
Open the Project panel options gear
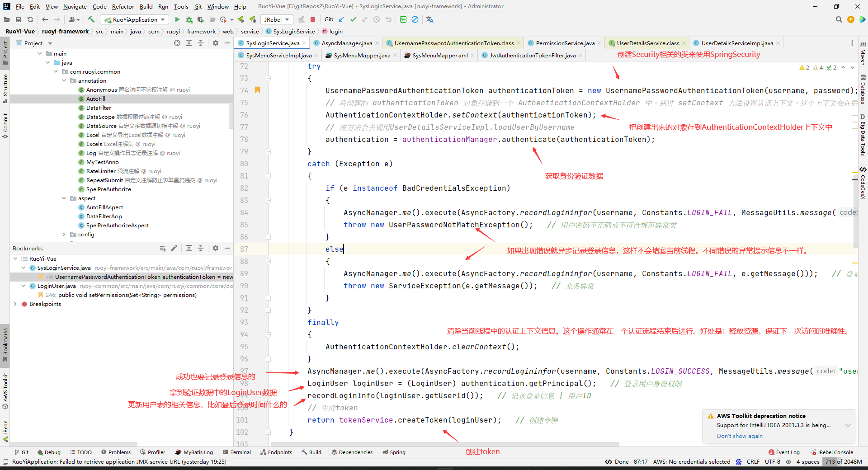coord(216,43)
